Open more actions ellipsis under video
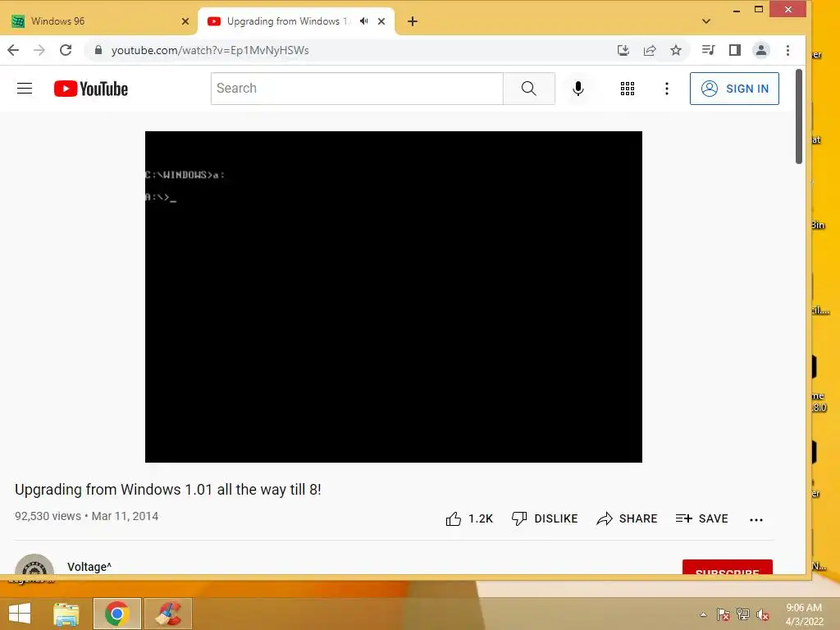Image resolution: width=840 pixels, height=630 pixels. coord(756,519)
